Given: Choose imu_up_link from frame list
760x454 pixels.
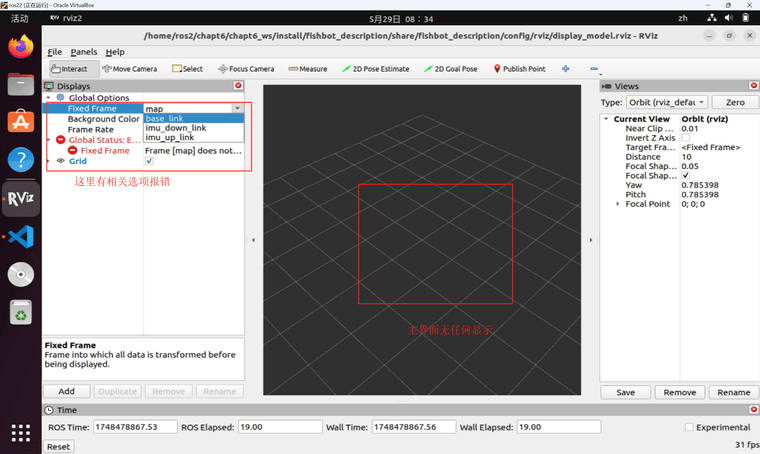Looking at the screenshot, I should [193, 137].
